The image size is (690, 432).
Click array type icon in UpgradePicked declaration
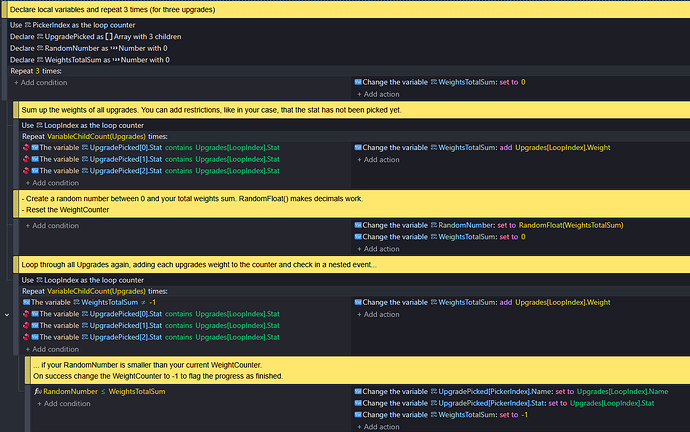pyautogui.click(x=109, y=37)
